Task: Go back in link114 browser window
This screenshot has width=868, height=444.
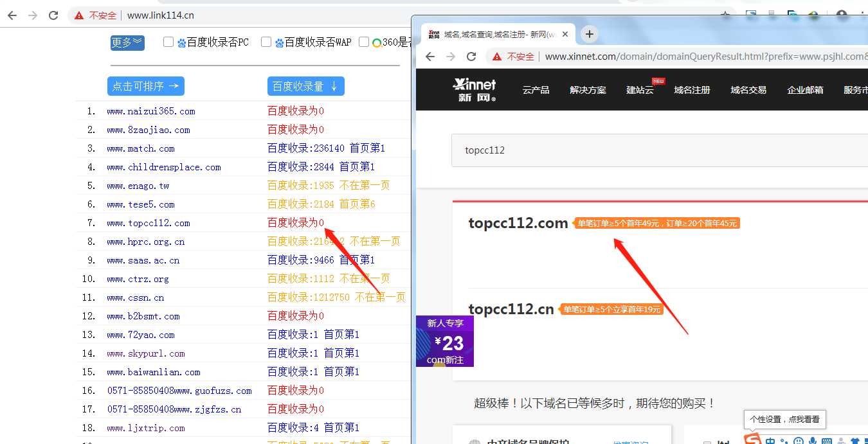Action: tap(12, 15)
